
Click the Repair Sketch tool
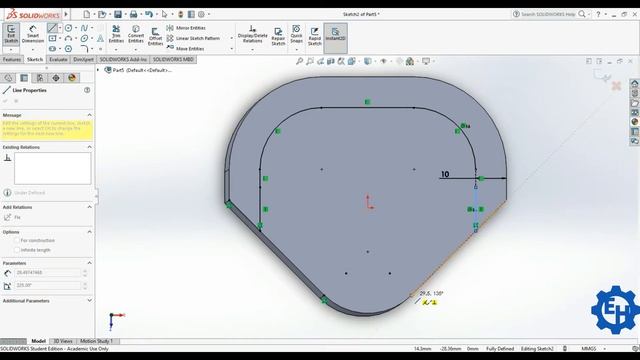tap(278, 36)
